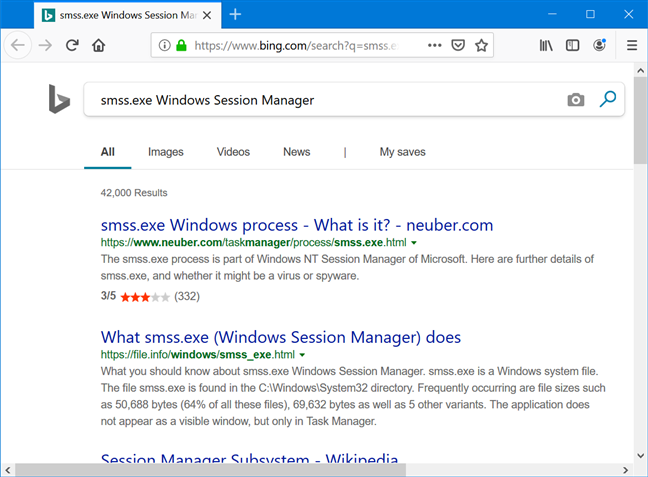
Task: Click the three-star rating of neuber.com result
Action: [145, 297]
